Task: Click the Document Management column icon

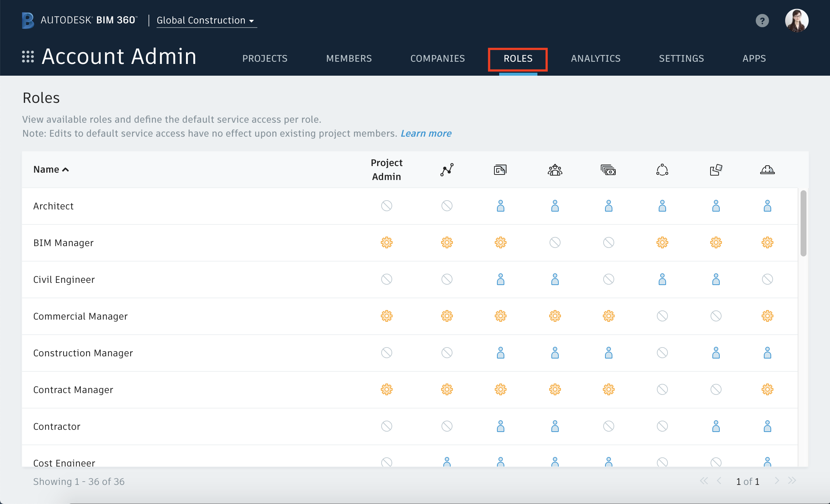Action: [500, 170]
